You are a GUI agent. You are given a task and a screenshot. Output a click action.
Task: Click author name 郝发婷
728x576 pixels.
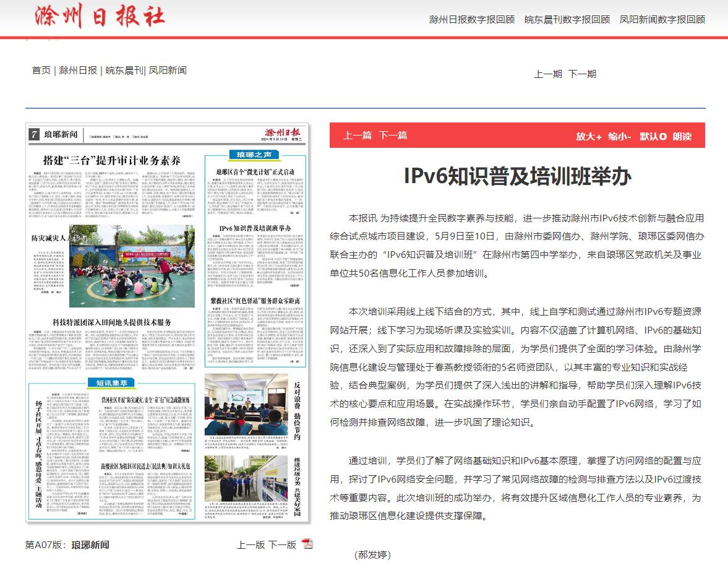372,554
